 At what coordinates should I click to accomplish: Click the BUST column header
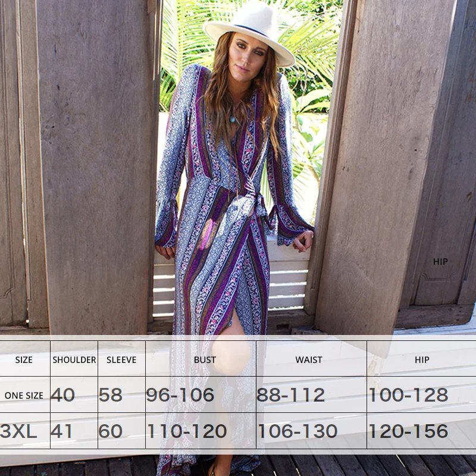[x=205, y=360]
